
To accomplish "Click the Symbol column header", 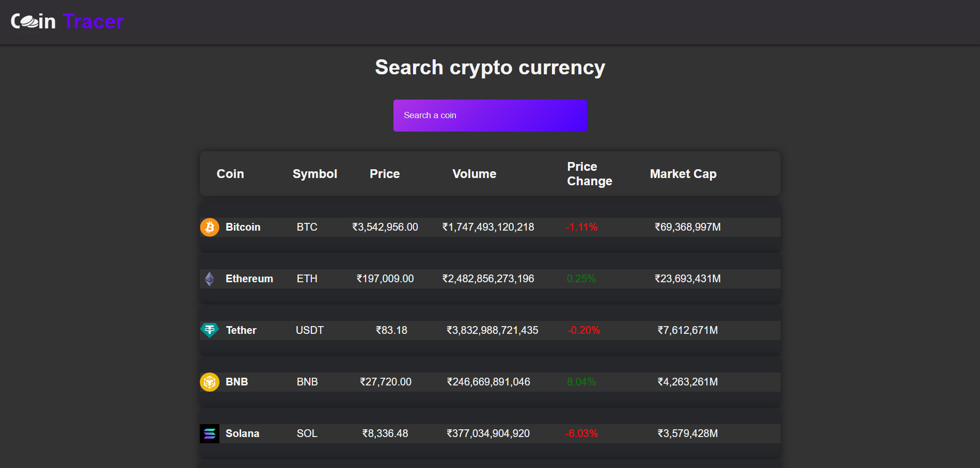I will point(315,174).
